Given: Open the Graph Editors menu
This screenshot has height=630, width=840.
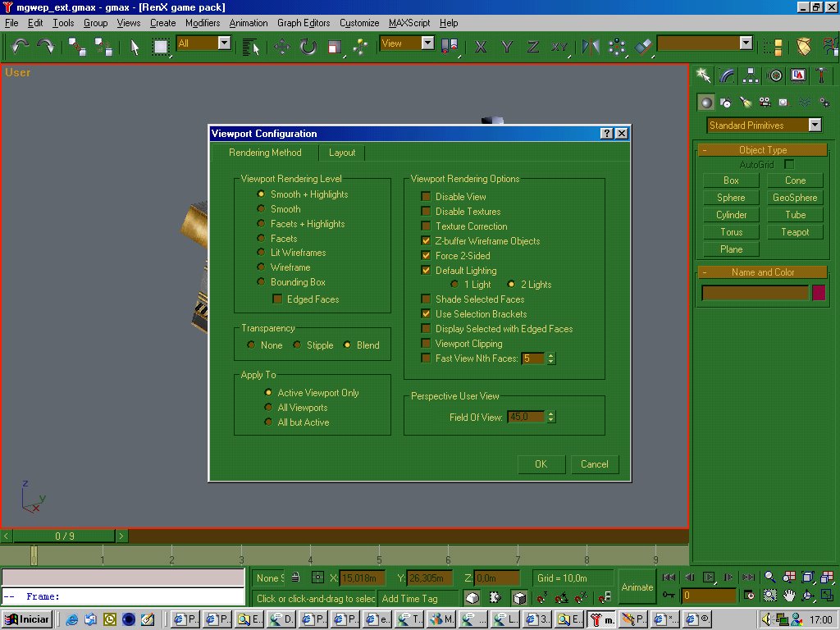Looking at the screenshot, I should click(x=304, y=23).
